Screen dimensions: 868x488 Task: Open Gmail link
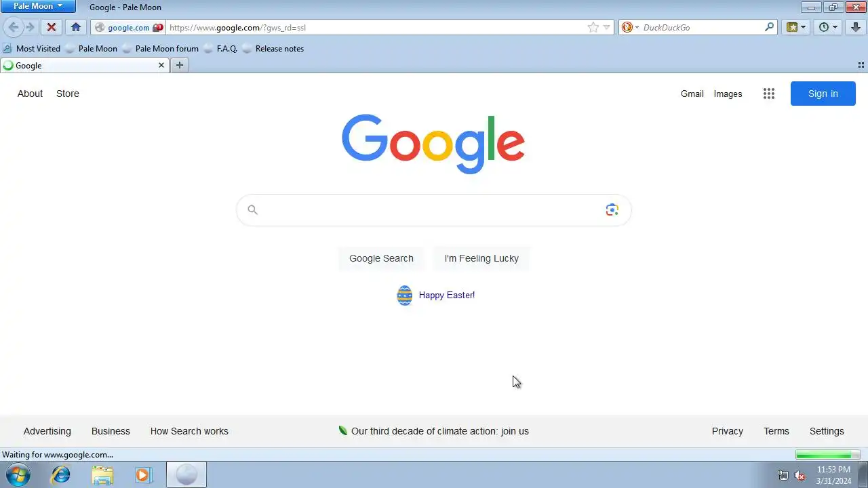point(692,94)
